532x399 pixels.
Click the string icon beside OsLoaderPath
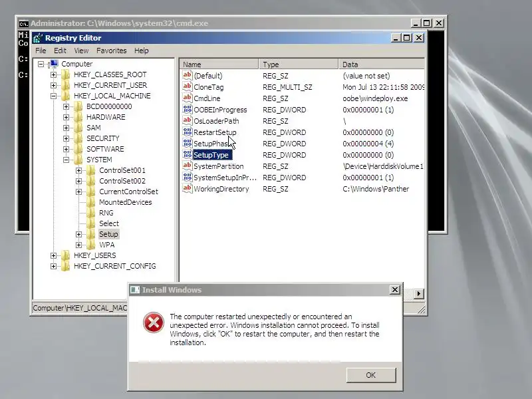pos(188,121)
